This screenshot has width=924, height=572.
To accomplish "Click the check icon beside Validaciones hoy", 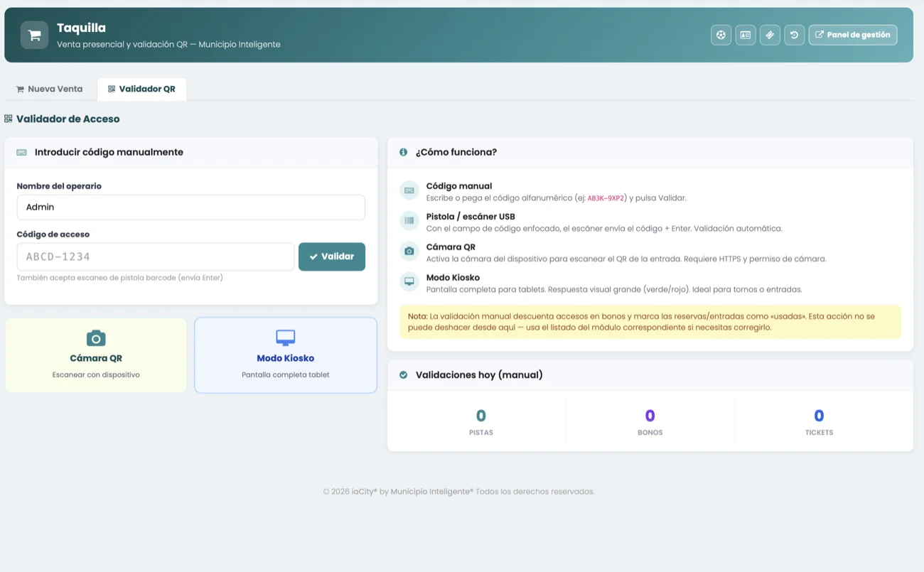I will tap(404, 374).
